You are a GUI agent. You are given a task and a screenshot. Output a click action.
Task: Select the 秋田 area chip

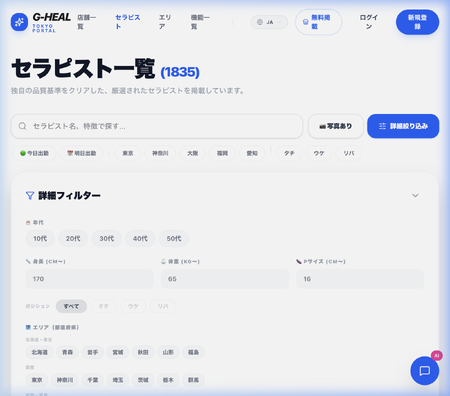[143, 352]
